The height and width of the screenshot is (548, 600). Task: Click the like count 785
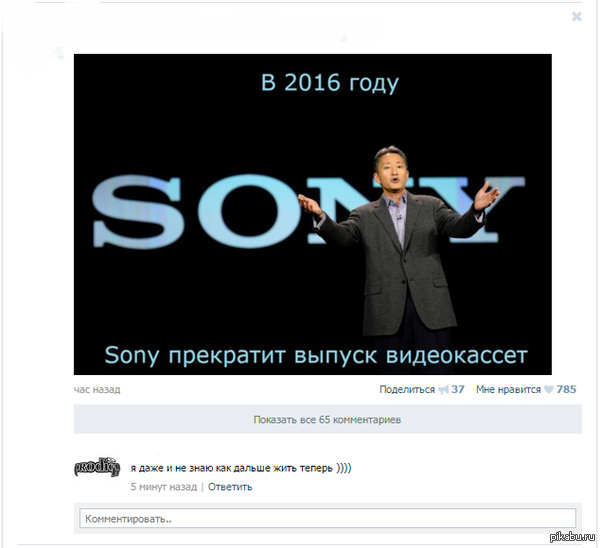tap(566, 390)
